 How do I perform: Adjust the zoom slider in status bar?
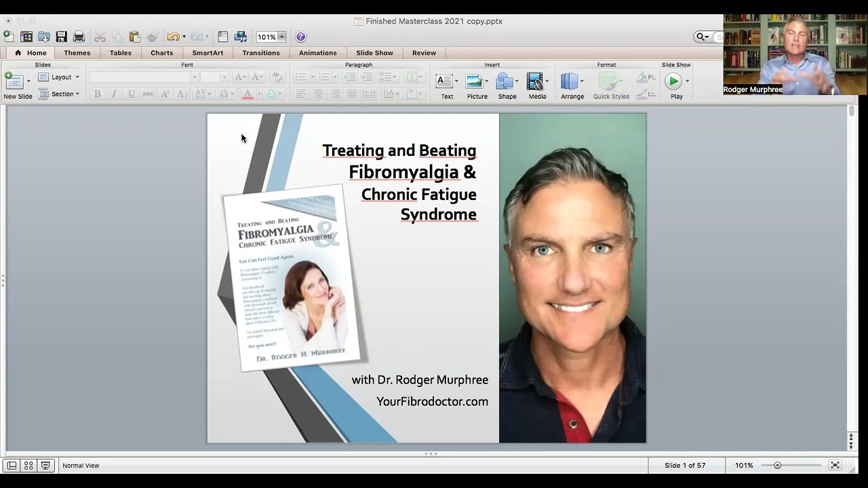click(x=777, y=466)
